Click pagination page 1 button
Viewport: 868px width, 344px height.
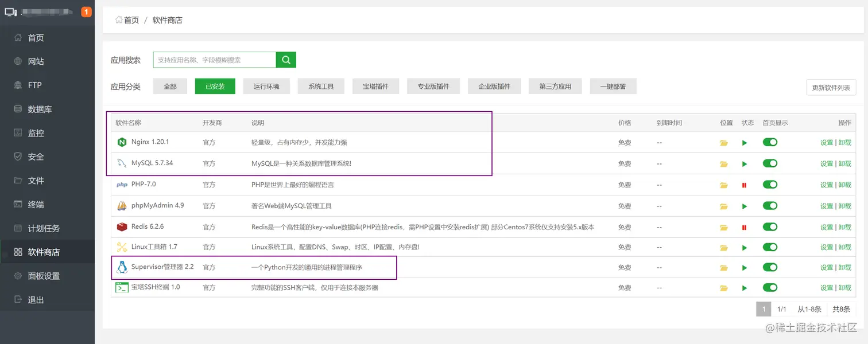(x=764, y=309)
